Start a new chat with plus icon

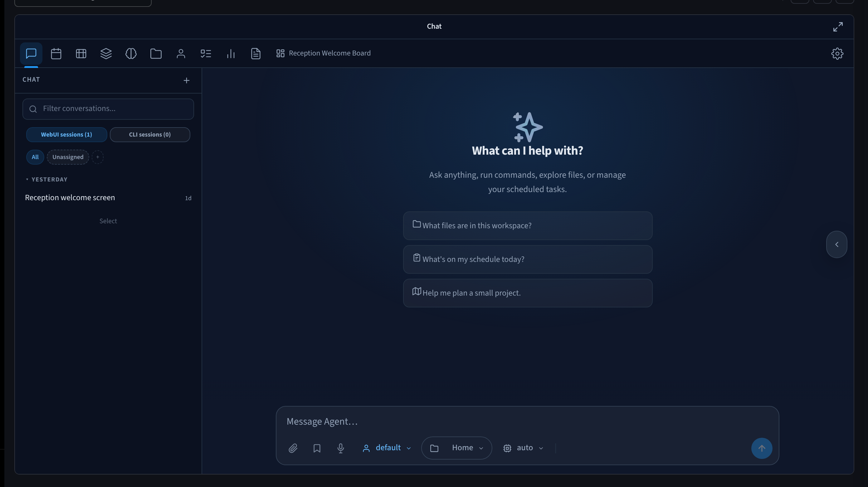[186, 80]
